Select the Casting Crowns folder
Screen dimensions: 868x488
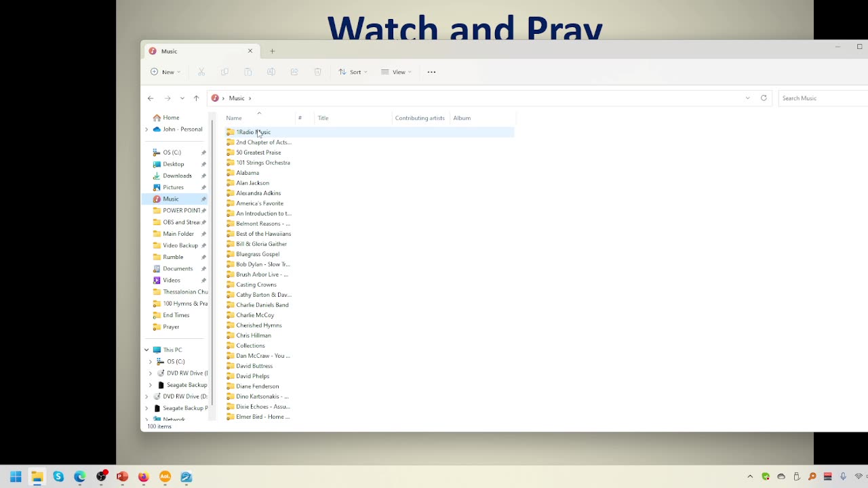(256, 285)
